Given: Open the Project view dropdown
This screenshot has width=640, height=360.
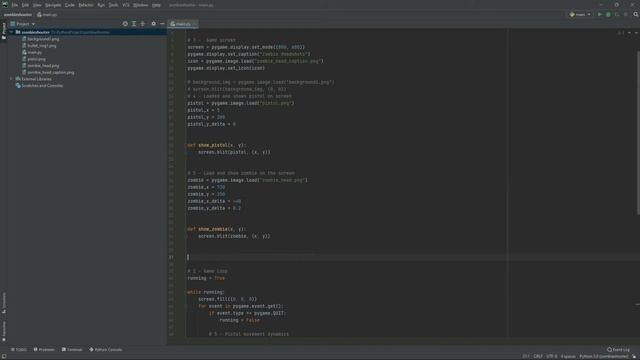Looking at the screenshot, I should click(x=22, y=24).
